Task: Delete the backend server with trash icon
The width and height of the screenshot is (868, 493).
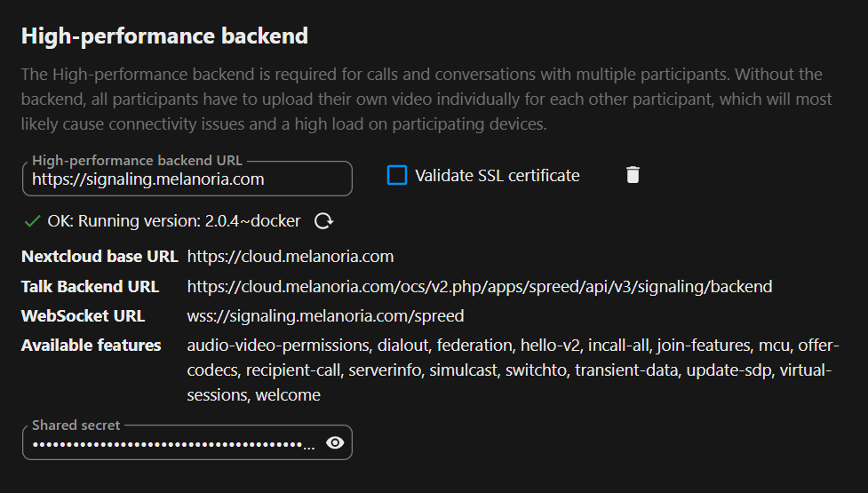Action: coord(632,175)
